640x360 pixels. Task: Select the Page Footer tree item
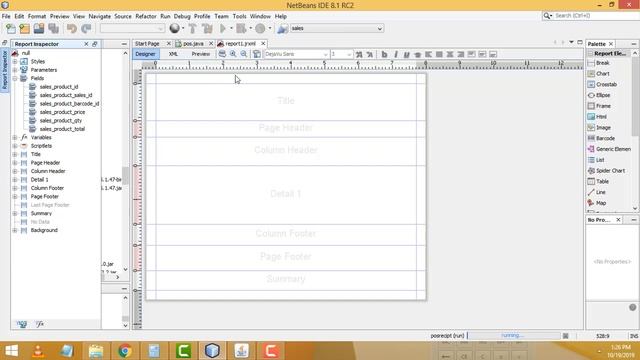pyautogui.click(x=44, y=196)
